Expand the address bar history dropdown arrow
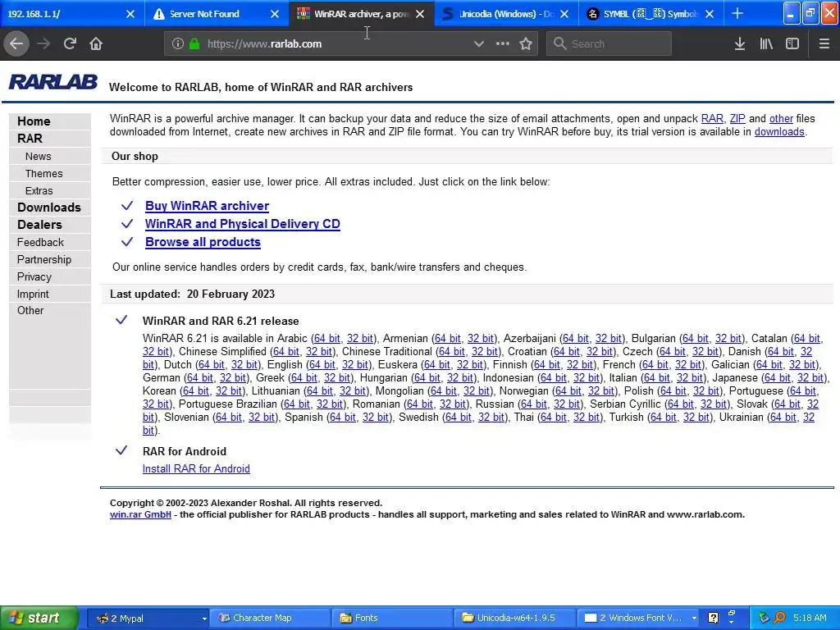Viewport: 840px width, 630px height. click(x=479, y=44)
